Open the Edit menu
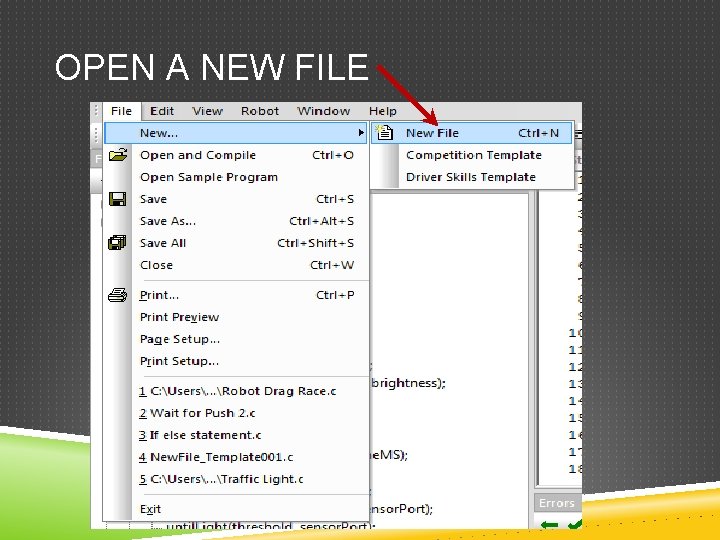The width and height of the screenshot is (720, 540). pos(162,111)
